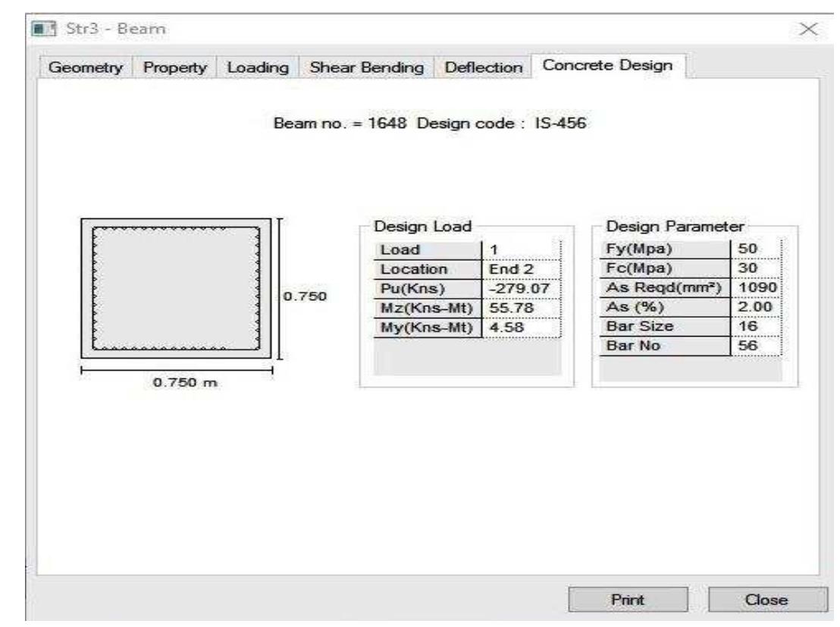
Task: Click the 'My(Kns-Mt)' row label
Action: coord(428,328)
